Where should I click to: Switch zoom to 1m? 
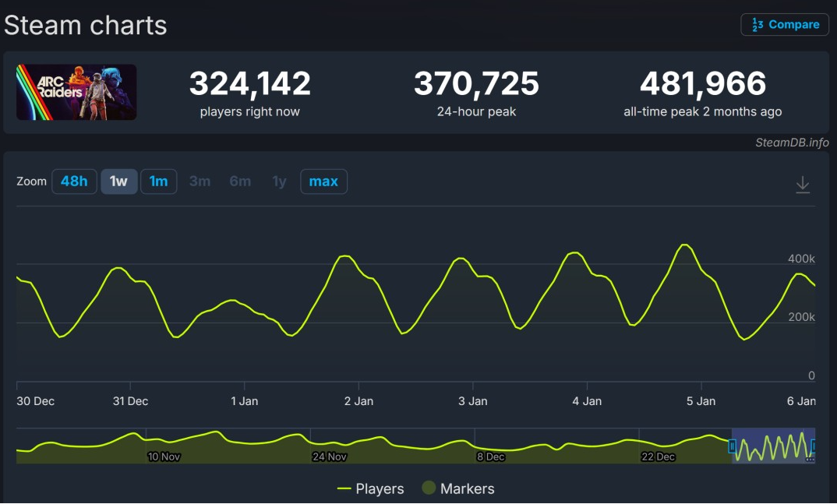158,182
